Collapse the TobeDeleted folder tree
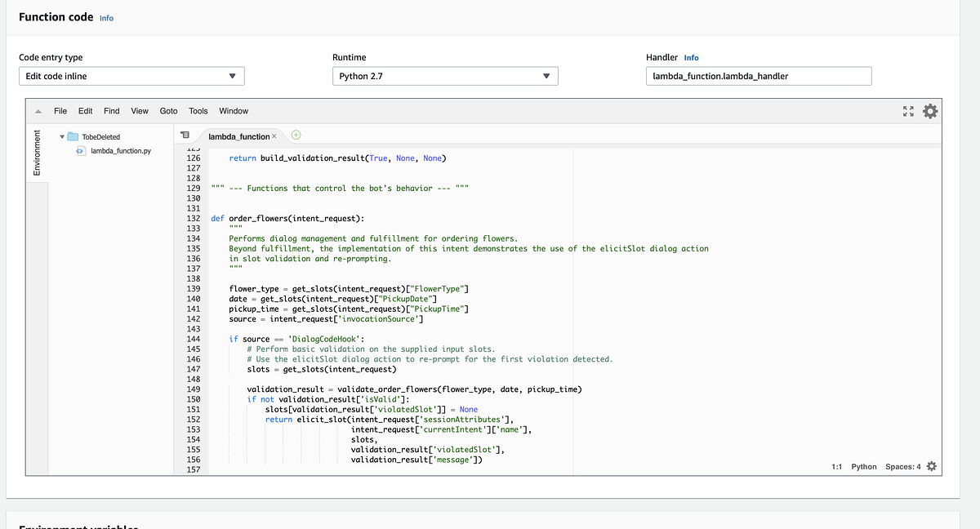The height and width of the screenshot is (529, 980). (x=61, y=136)
